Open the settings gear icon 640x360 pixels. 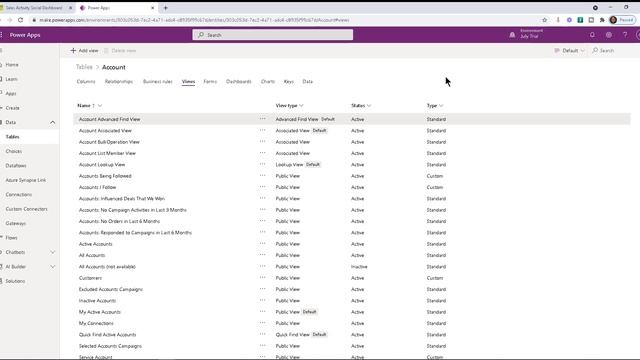609,35
